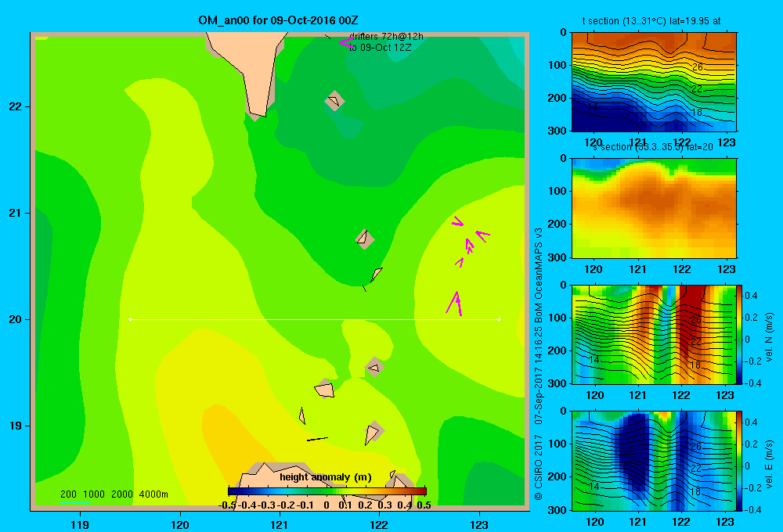
Task: Click the 'vel. N (m/s)' axis label
Action: (x=770, y=336)
